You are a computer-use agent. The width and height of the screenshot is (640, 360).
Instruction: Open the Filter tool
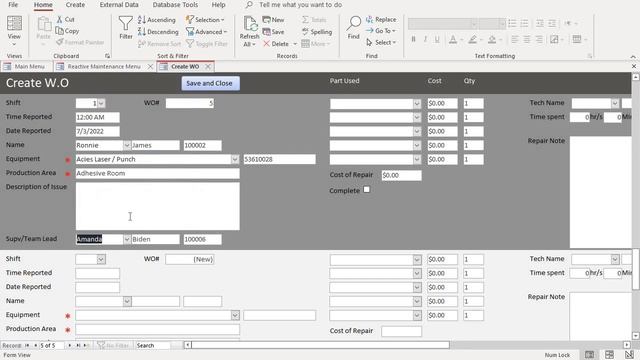coord(126,28)
